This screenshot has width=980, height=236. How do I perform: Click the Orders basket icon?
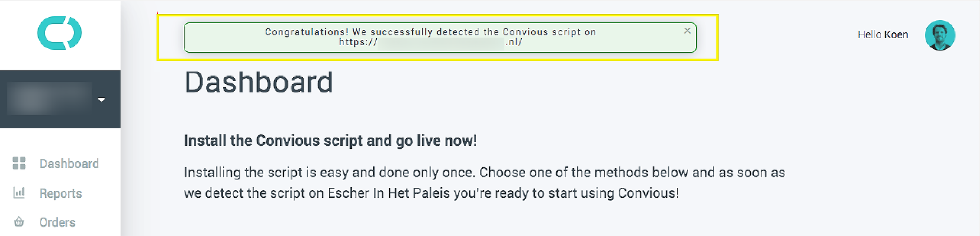pos(19,222)
